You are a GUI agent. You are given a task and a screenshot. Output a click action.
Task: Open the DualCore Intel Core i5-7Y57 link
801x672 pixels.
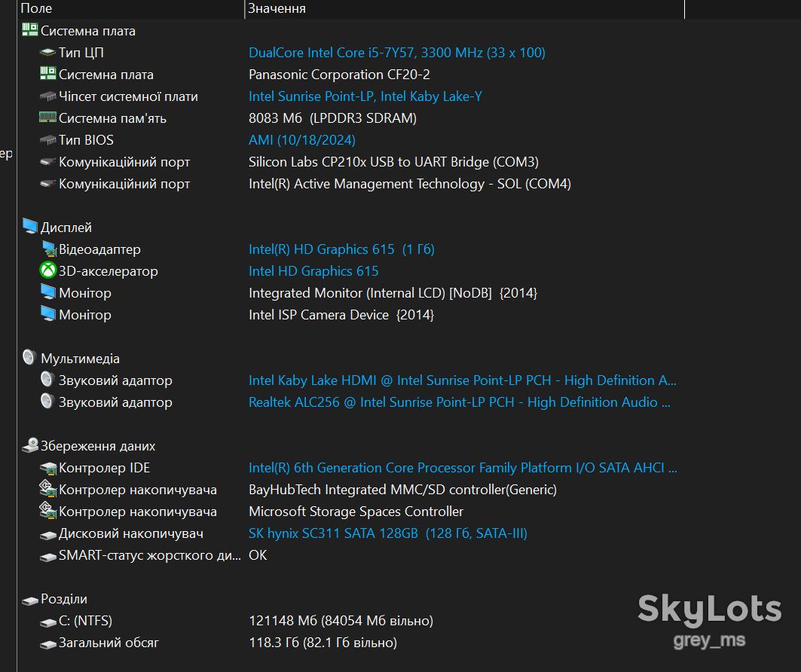pyautogui.click(x=397, y=53)
